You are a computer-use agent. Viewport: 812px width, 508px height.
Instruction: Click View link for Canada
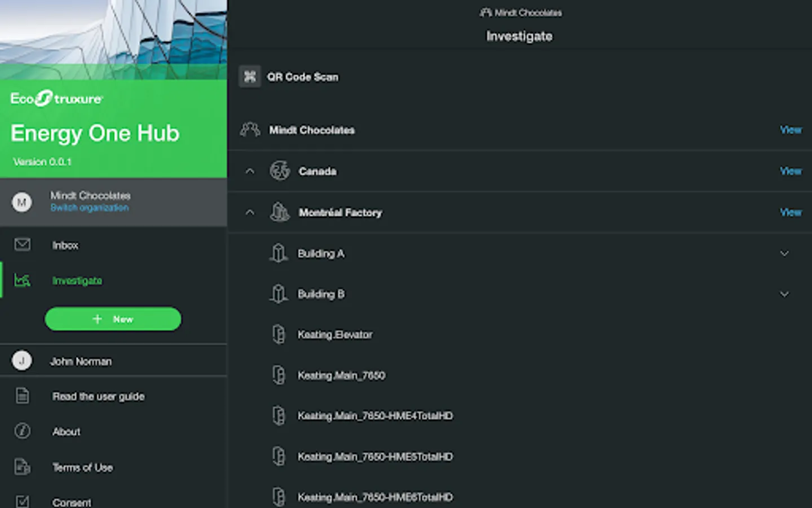[x=791, y=171]
